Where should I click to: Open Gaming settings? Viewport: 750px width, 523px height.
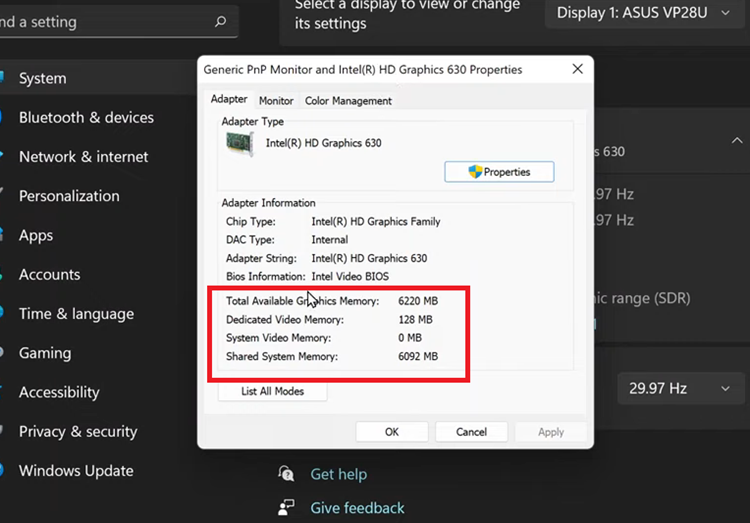(x=45, y=353)
